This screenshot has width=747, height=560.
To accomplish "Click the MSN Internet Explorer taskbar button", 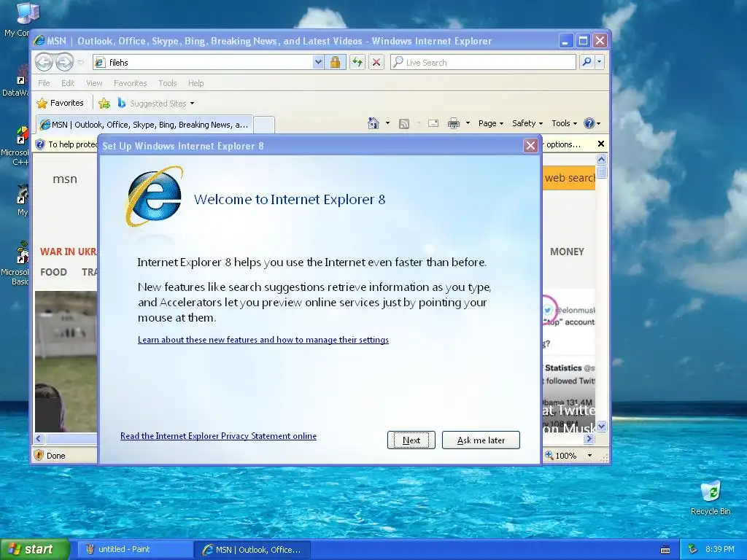I will (252, 550).
